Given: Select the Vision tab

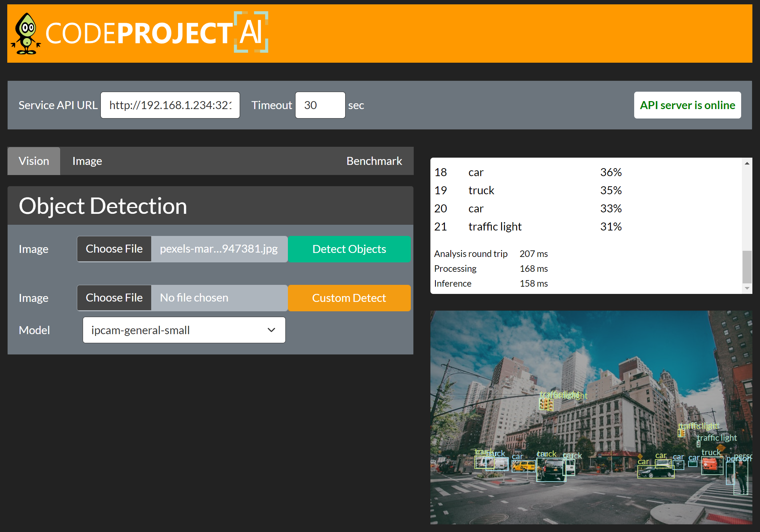Looking at the screenshot, I should 34,161.
